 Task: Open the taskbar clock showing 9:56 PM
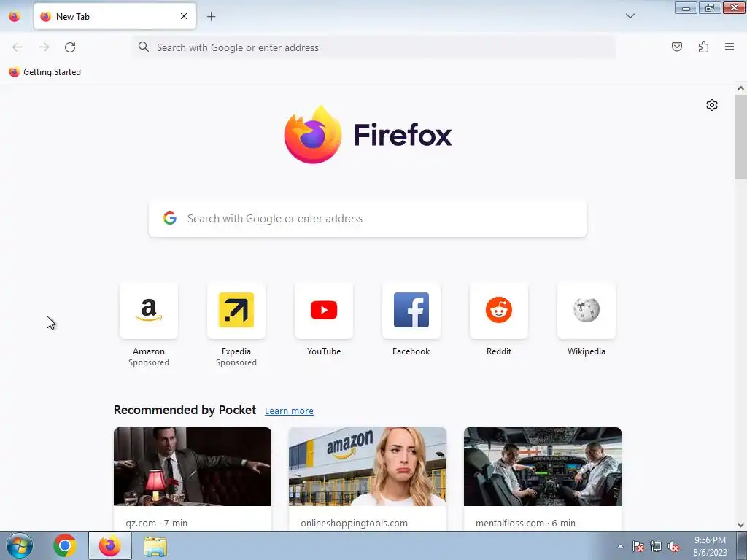[x=710, y=546]
